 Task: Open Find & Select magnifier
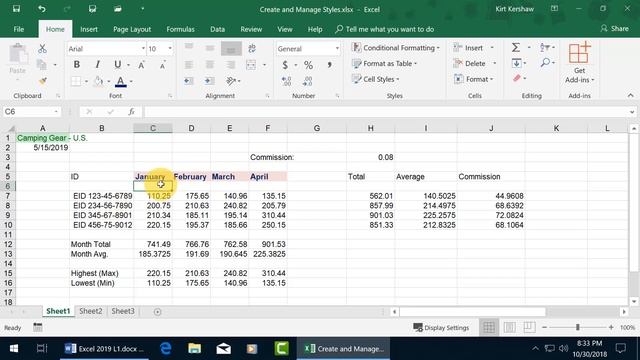point(547,63)
